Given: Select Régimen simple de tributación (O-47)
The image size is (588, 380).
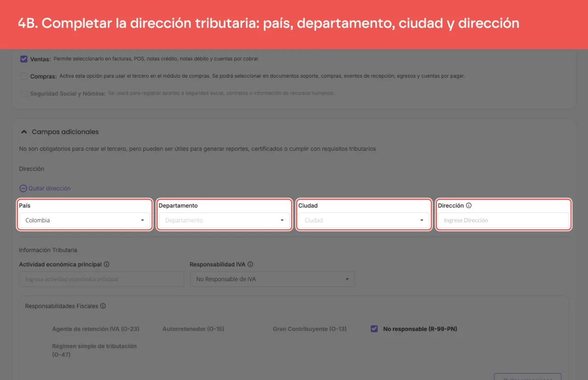Looking at the screenshot, I should pos(94,350).
